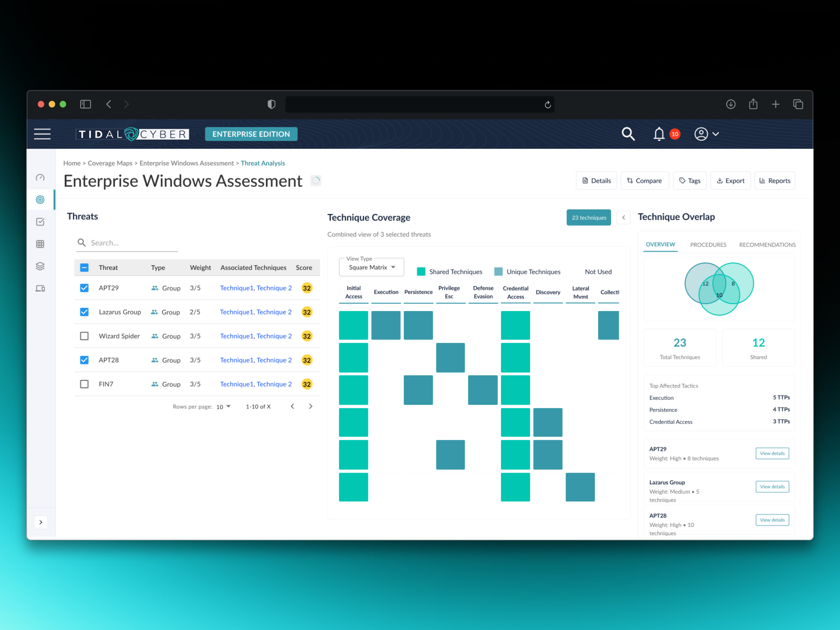
Task: Click the privacy shield icon
Action: (x=271, y=104)
